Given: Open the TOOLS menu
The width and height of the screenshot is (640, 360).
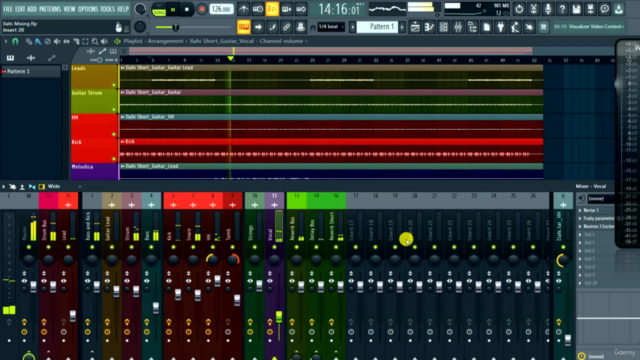Looking at the screenshot, I should 107,9.
